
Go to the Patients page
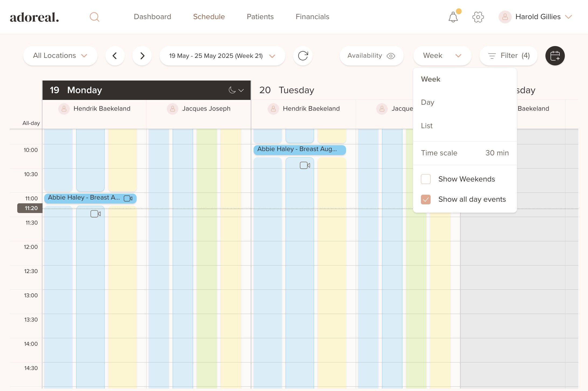tap(260, 17)
